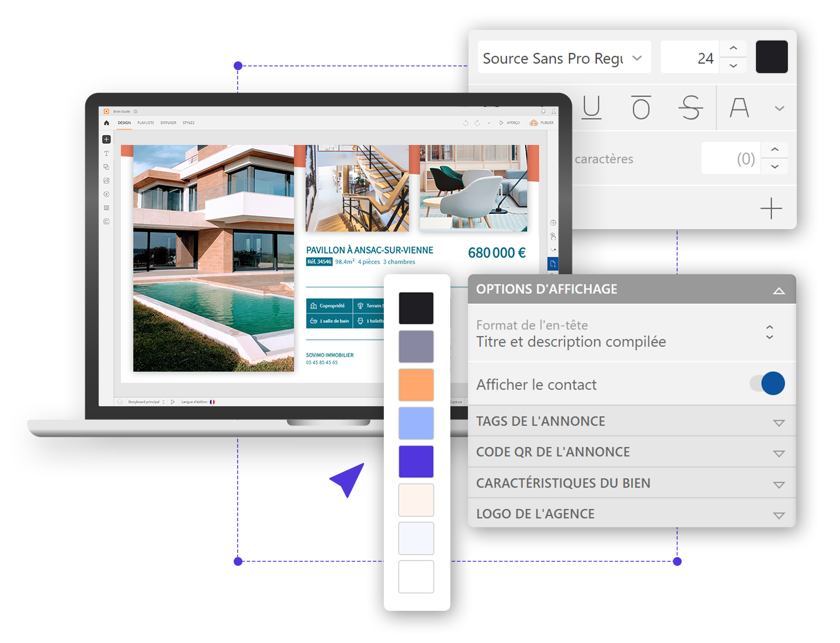Pick the indigo swatch in the palette
The image size is (840, 643).
coord(416,461)
